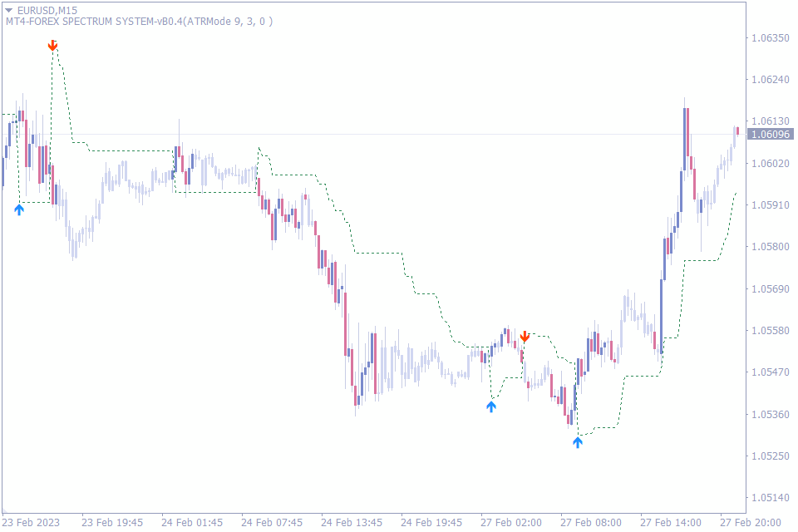798x532 pixels.
Task: Click the EURUSD,M15 symbol title
Action: [47, 9]
